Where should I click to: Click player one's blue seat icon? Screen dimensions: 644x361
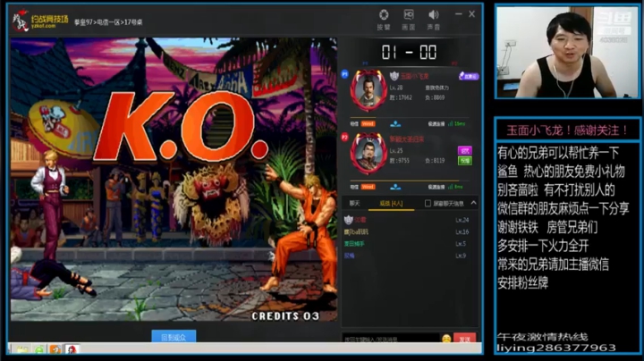[x=395, y=123]
